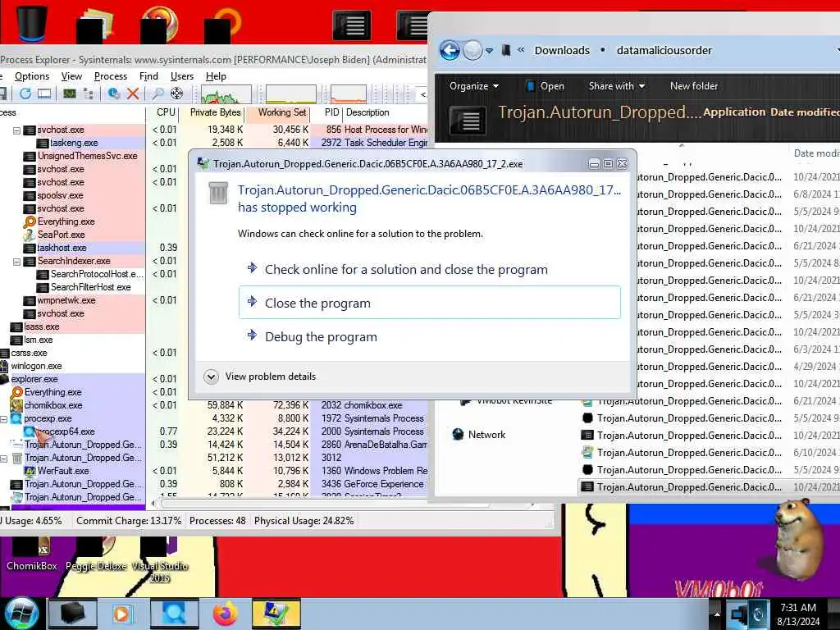Open the Users menu
This screenshot has width=840, height=630.
point(181,76)
